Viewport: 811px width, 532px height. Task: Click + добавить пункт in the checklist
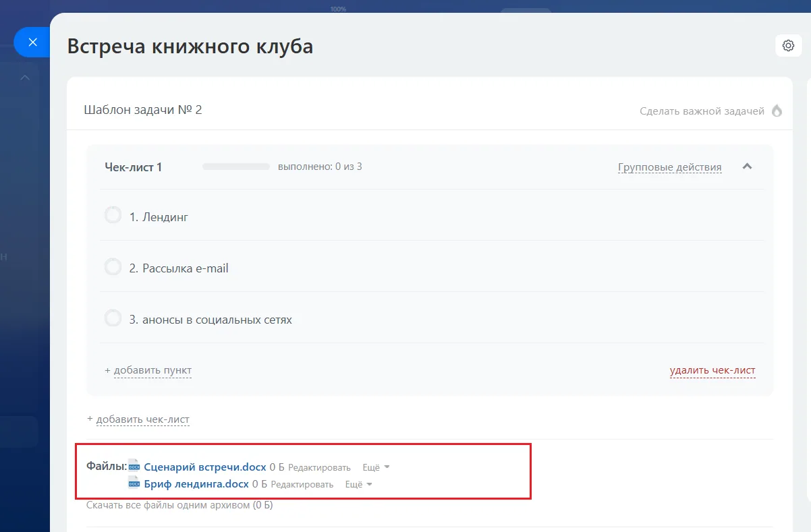point(148,370)
